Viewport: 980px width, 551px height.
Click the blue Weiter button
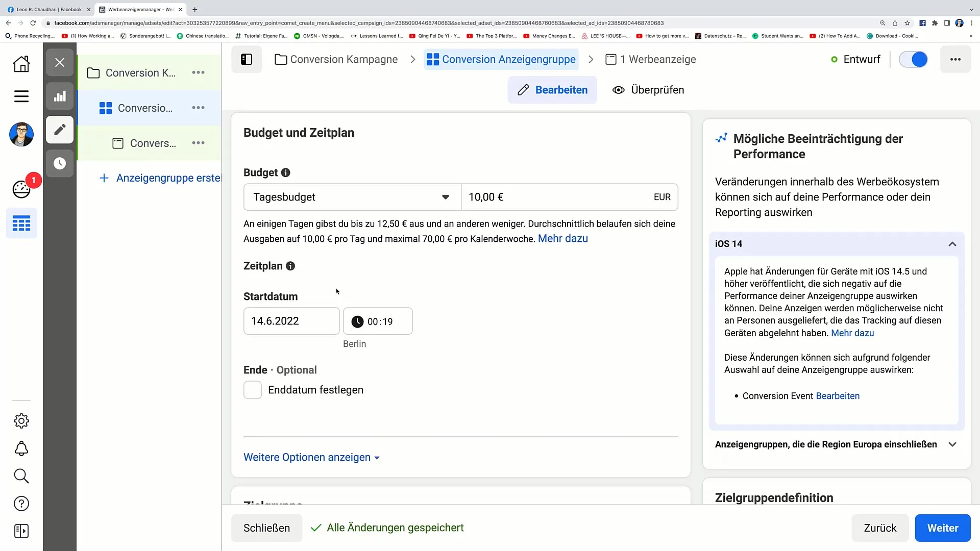pos(943,528)
